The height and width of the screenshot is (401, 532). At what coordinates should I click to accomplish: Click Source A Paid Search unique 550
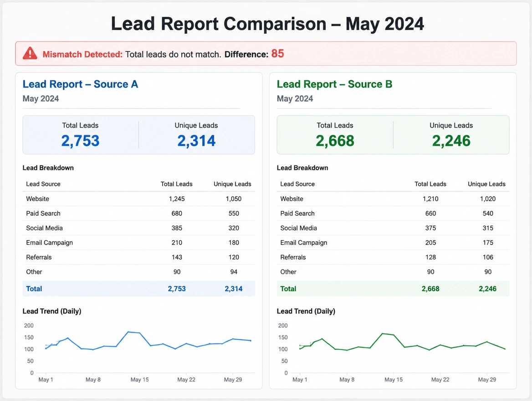[234, 213]
